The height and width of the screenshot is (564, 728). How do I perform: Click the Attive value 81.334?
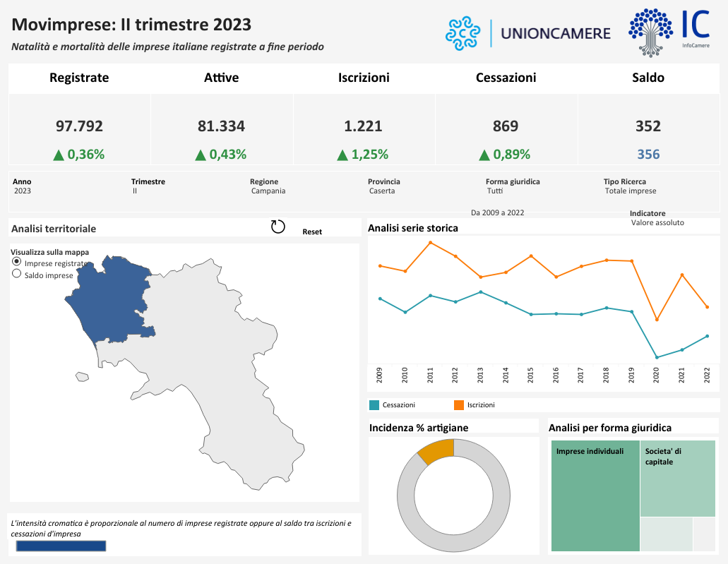[222, 126]
